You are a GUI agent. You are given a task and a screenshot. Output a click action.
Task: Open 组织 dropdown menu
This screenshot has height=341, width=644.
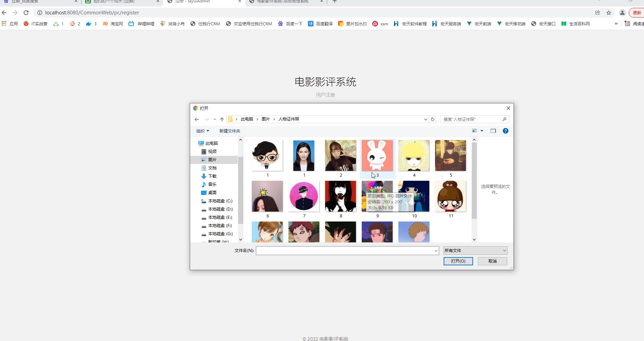pyautogui.click(x=202, y=131)
